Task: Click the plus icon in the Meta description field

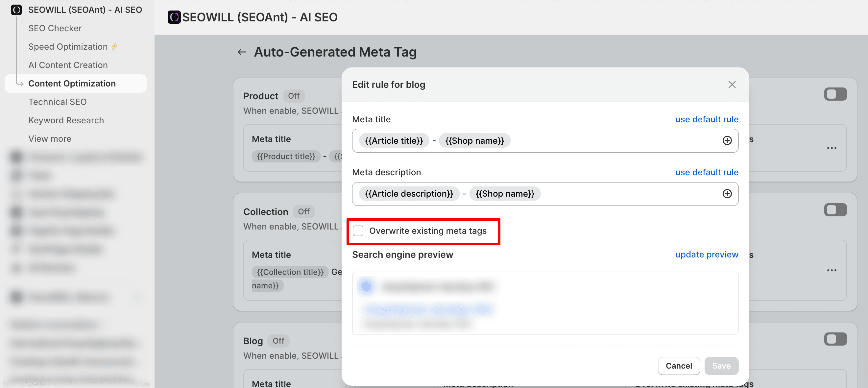Action: tap(728, 194)
